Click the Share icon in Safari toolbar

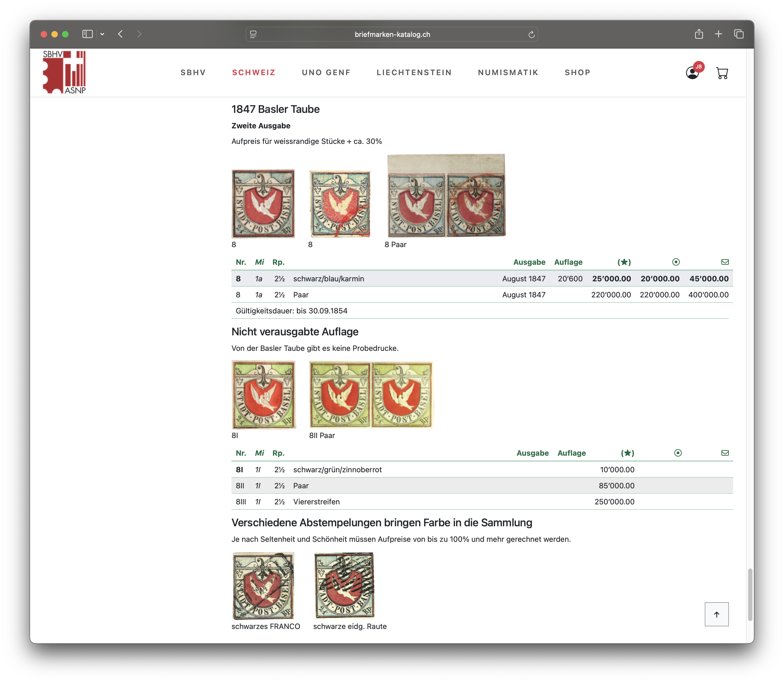point(699,34)
